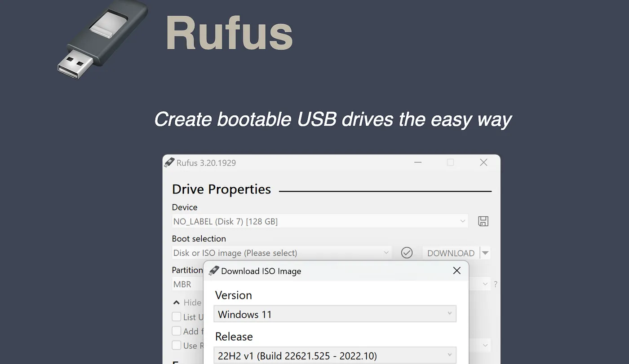Click the Rufus heading text
629x364 pixels.
[229, 34]
